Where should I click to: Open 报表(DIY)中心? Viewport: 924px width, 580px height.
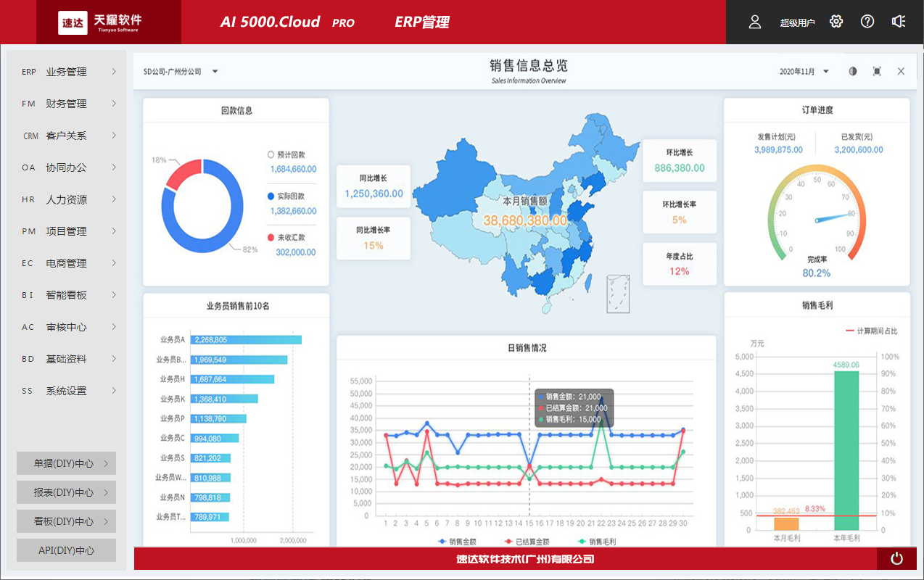[x=65, y=492]
